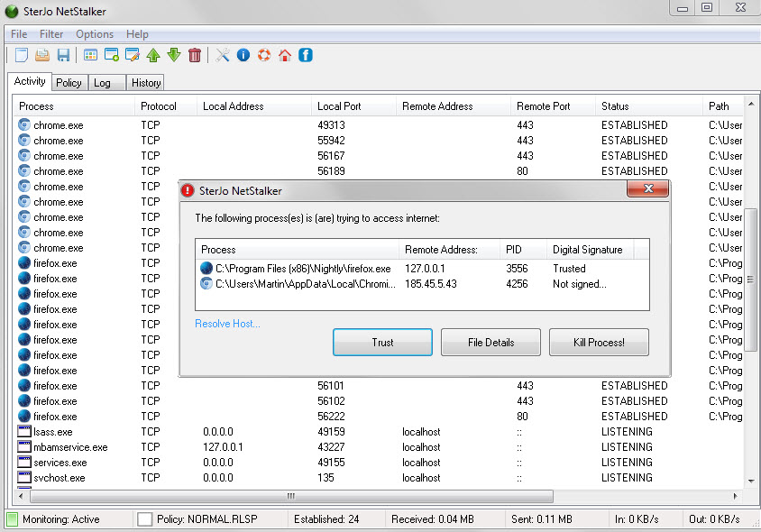Click the New document toolbar icon
Viewport: 761px width, 532px height.
point(22,55)
